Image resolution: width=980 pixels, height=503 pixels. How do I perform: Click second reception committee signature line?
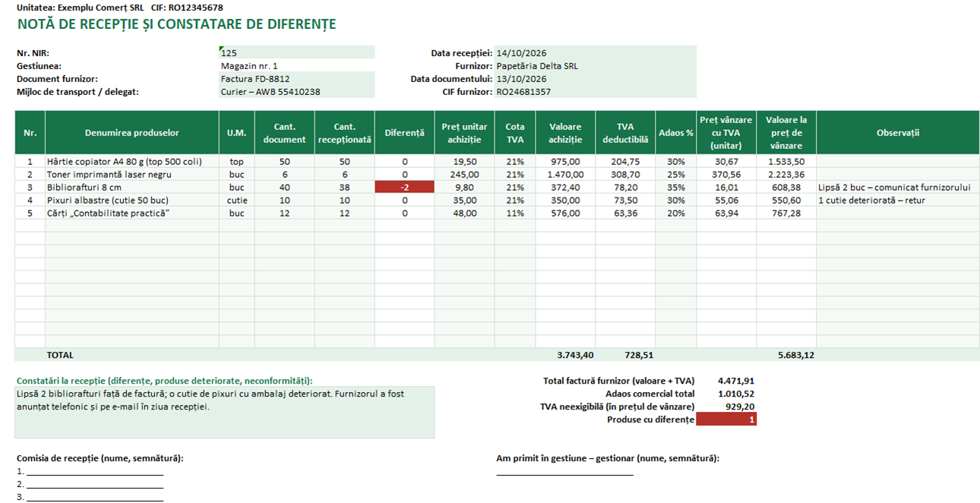(x=95, y=485)
